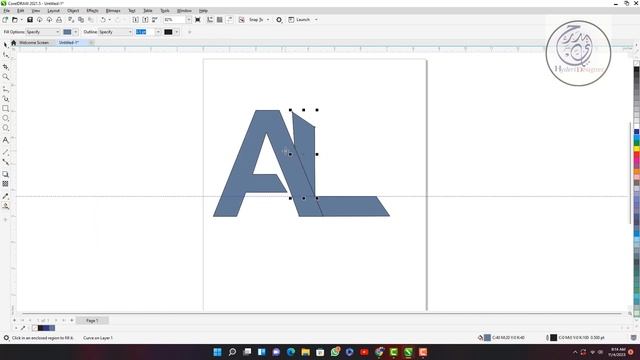The image size is (640, 360).
Task: Select the Polygon tool
Action: (x=5, y=128)
